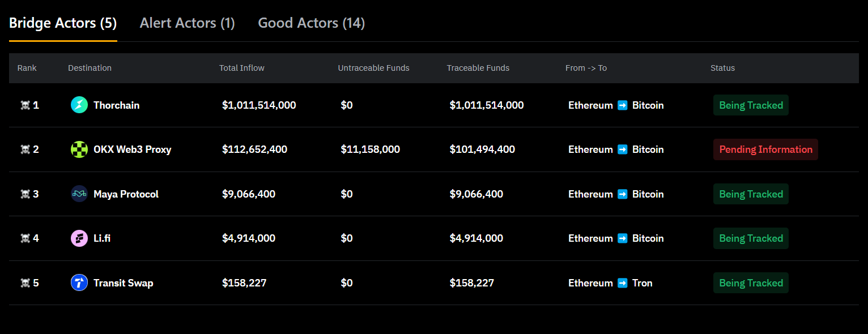The width and height of the screenshot is (868, 334).
Task: Click Maya Protocol's untraceable funds $0 value
Action: coord(347,194)
